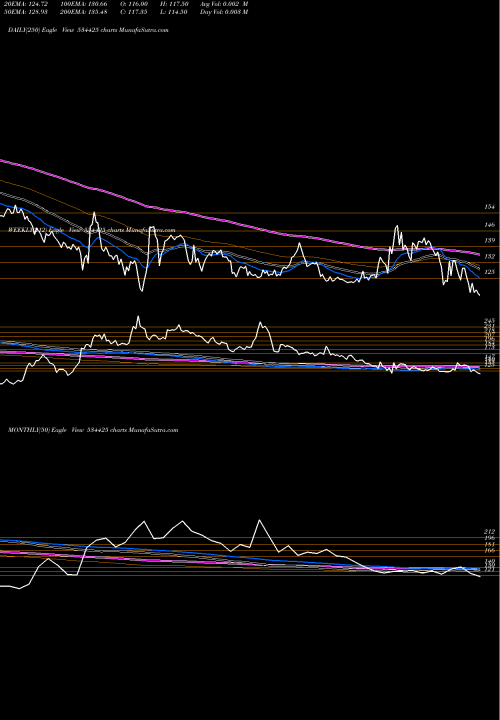Click the 245 price level on weekly chart

pos(489,321)
